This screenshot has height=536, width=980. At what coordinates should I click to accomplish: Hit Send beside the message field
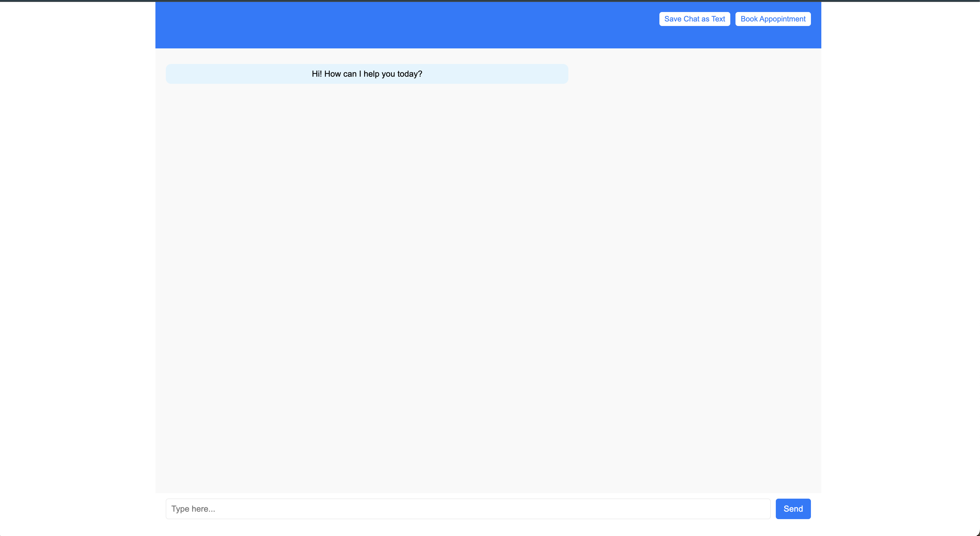793,509
